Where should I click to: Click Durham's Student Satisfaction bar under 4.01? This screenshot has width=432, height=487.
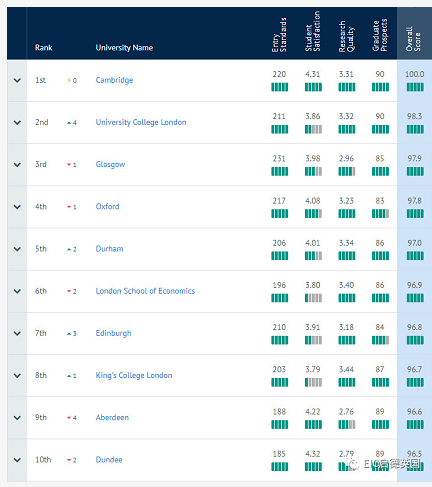pos(313,256)
